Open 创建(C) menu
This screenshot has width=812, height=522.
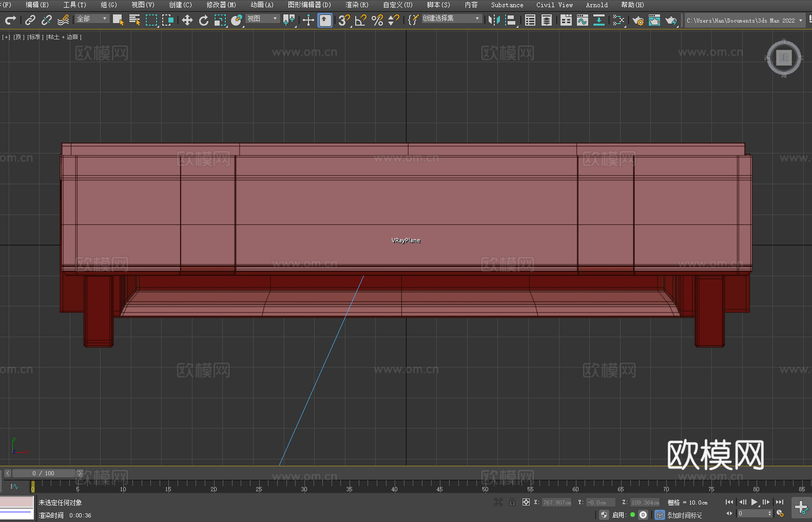coord(180,5)
